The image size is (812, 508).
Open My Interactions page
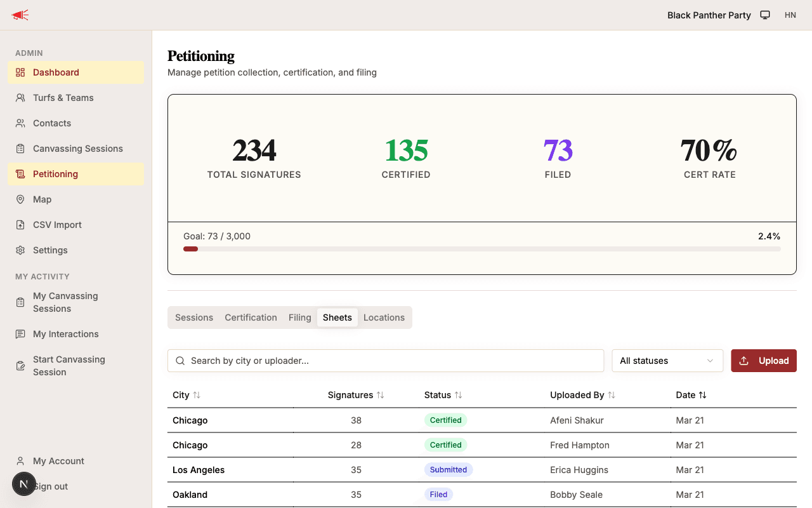coord(76,334)
